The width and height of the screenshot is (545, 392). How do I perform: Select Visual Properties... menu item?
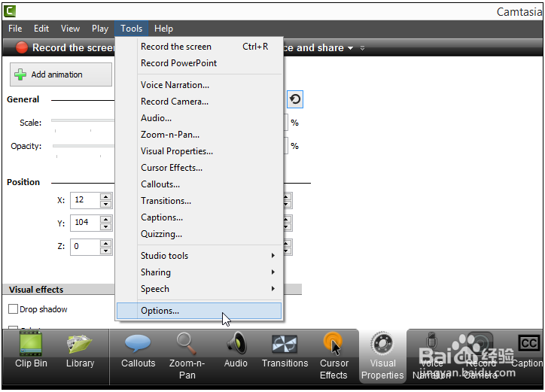point(199,151)
